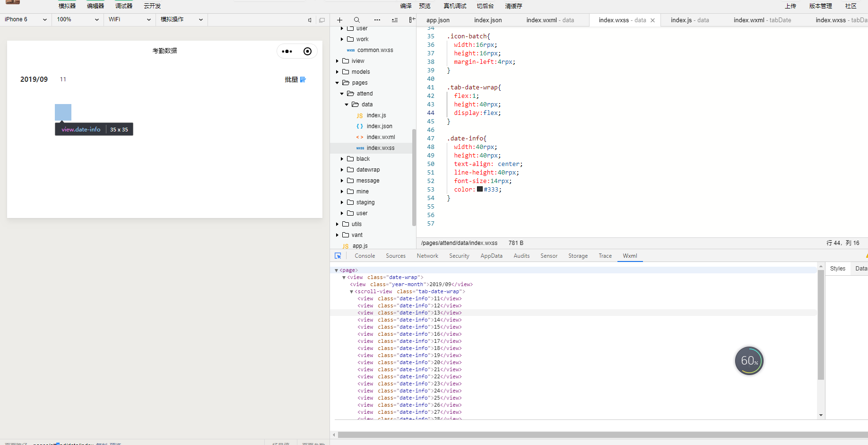This screenshot has width=868, height=445.
Task: Click the Wxml panel vertical scrollbar
Action: pyautogui.click(x=821, y=324)
